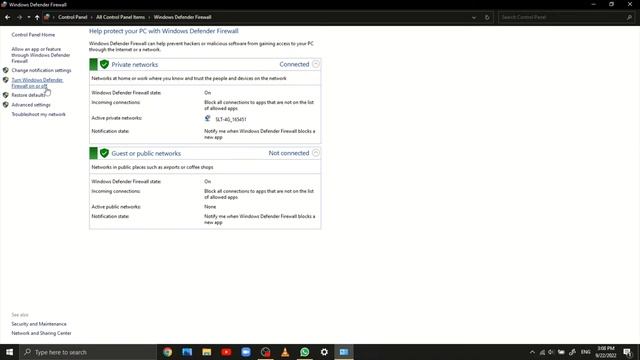
Task: Click the Private networks heading
Action: (x=134, y=64)
